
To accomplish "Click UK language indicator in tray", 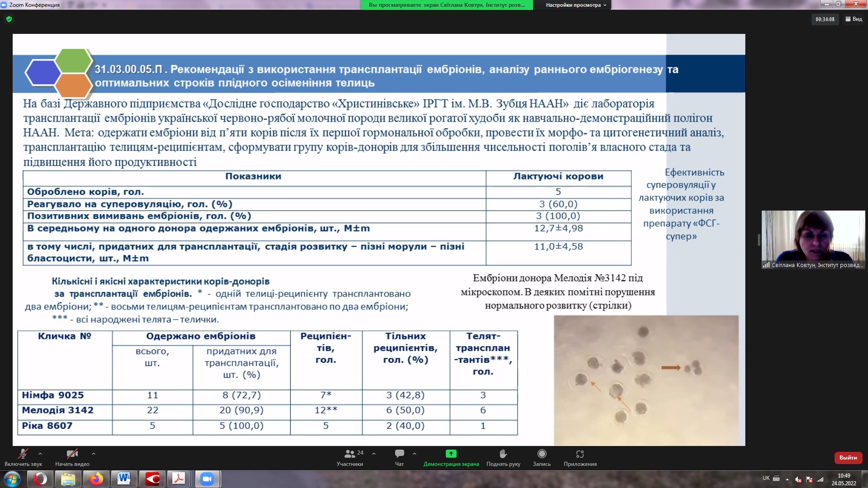I will pos(766,478).
